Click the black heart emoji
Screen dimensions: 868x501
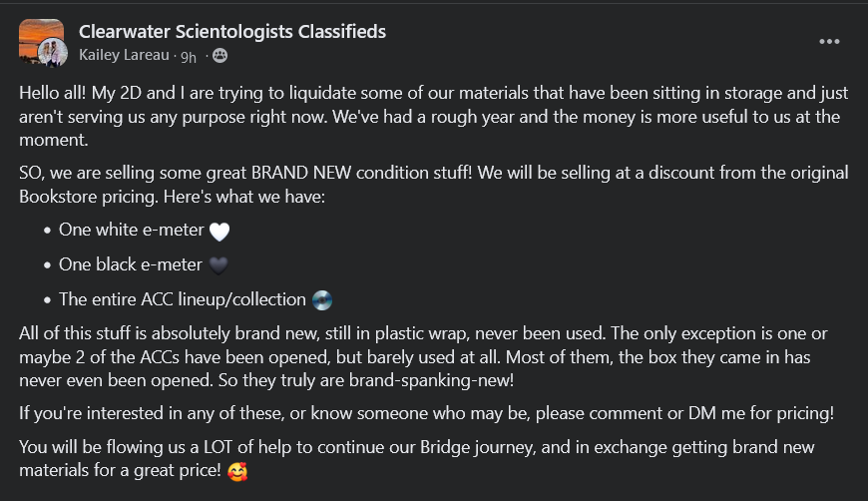(219, 265)
